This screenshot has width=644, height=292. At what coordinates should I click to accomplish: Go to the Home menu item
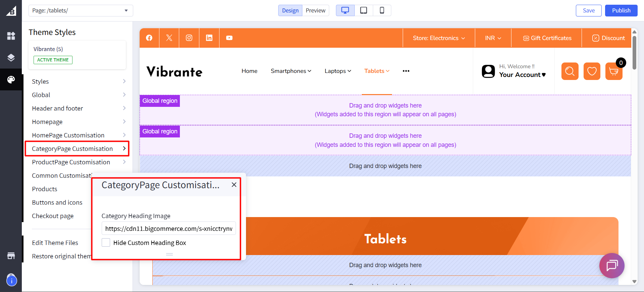click(249, 71)
